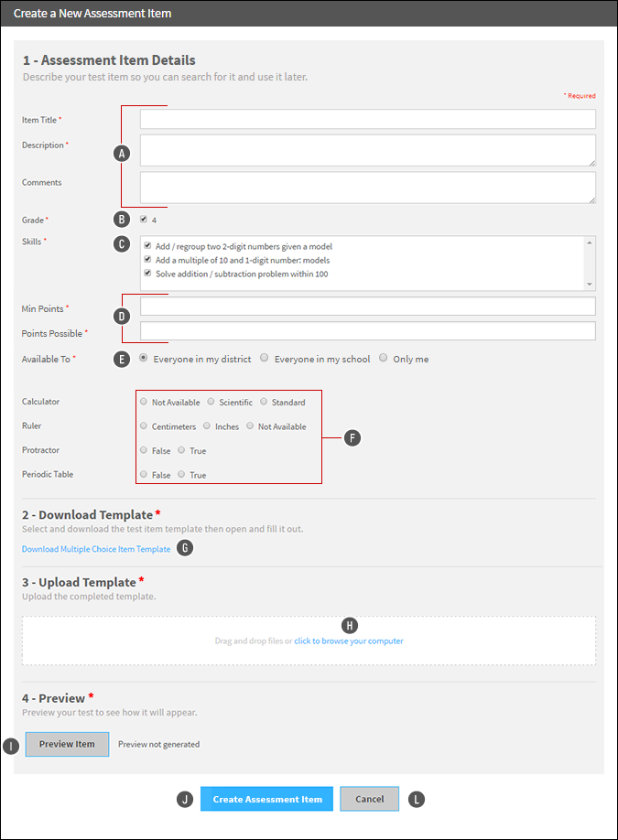Select 'Everyone in my district' option
The width and height of the screenshot is (618, 840).
coord(144,358)
